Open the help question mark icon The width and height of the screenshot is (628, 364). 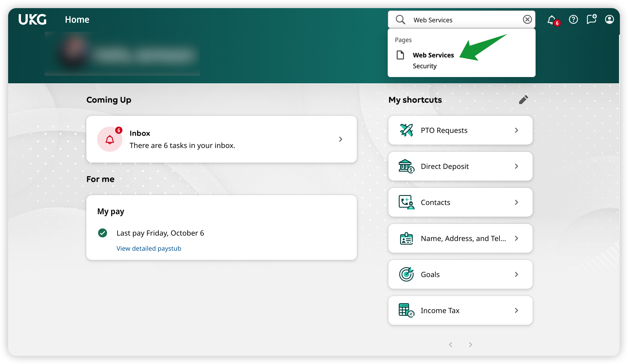tap(573, 19)
